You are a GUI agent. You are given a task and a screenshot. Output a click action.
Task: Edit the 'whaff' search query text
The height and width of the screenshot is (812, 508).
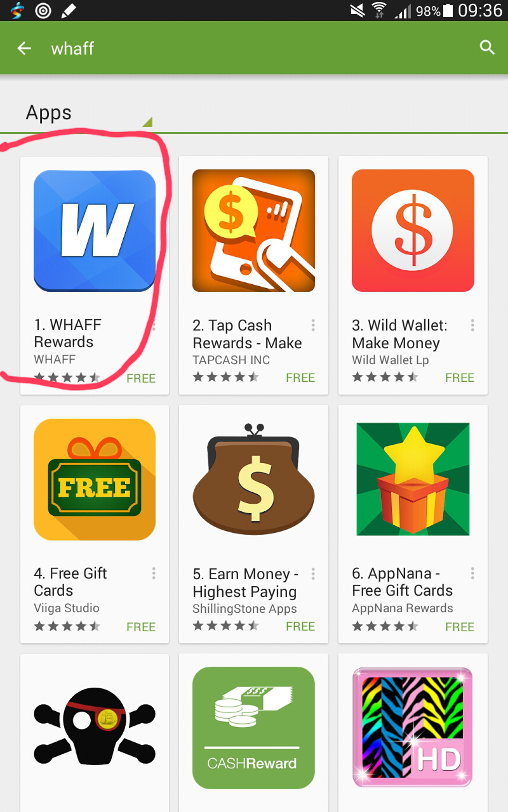(72, 48)
